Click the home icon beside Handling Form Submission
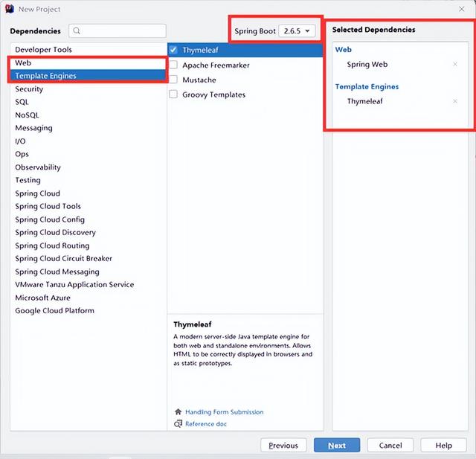 (x=178, y=411)
